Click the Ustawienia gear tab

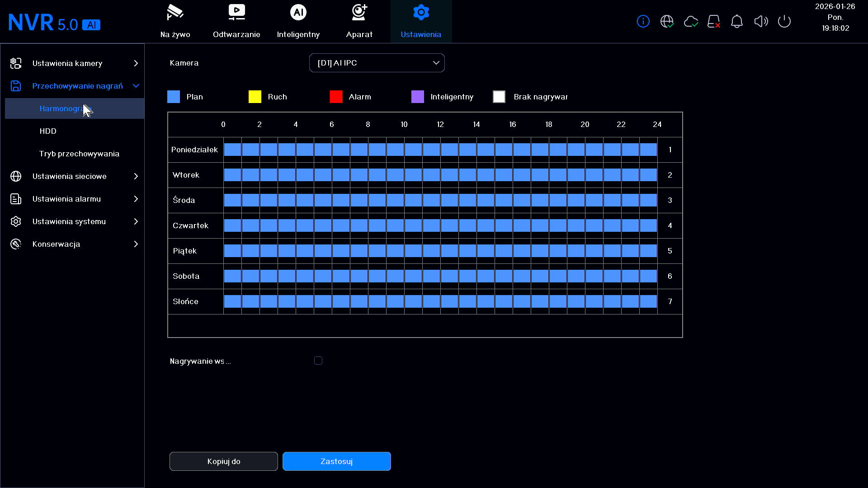point(421,21)
